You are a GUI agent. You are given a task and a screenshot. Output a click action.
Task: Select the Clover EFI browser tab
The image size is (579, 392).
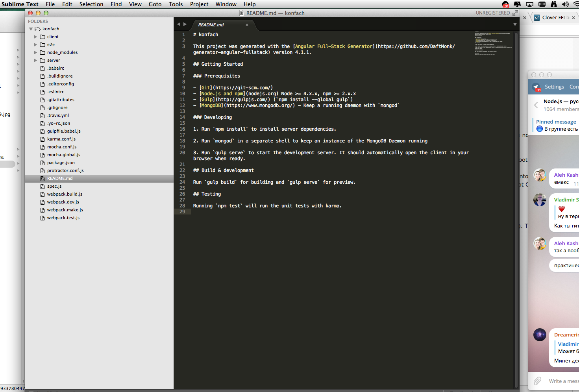click(555, 18)
